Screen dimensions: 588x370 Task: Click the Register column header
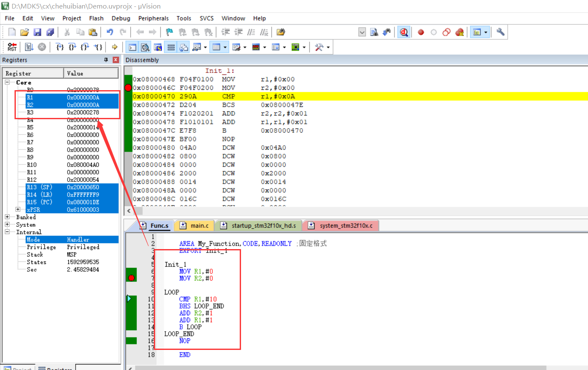[33, 73]
